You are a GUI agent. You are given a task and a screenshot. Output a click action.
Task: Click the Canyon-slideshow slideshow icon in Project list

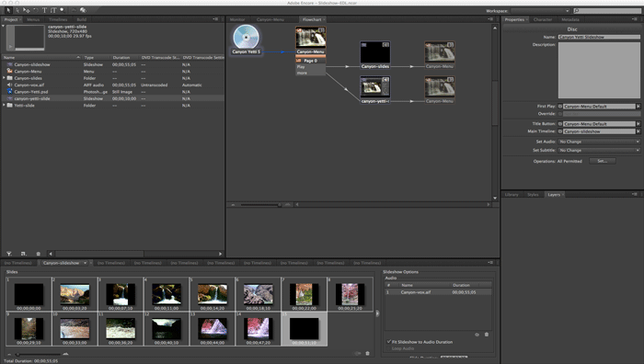click(10, 64)
